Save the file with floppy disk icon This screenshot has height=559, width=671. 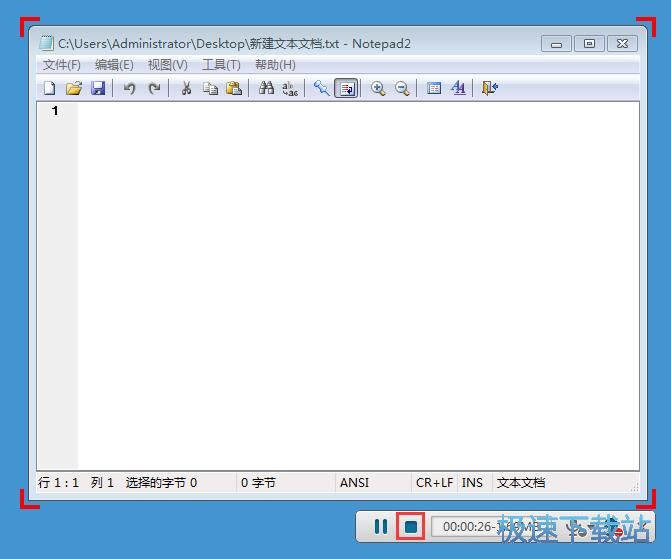coord(98,88)
